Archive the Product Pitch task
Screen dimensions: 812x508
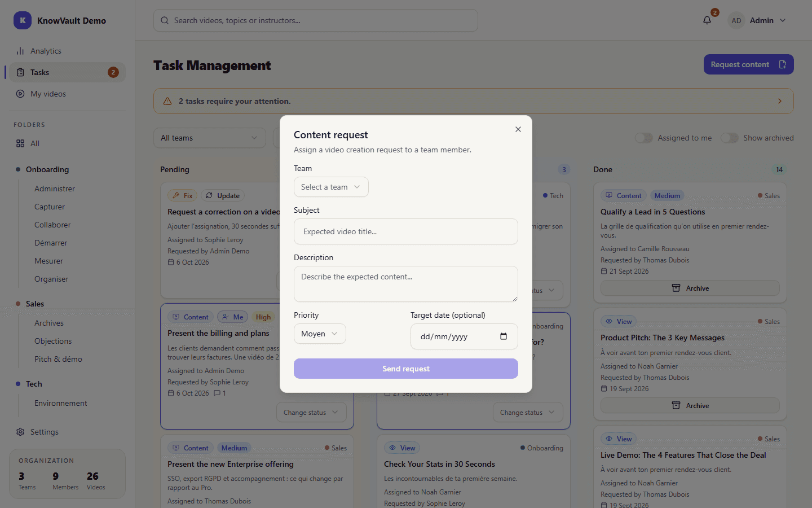click(690, 405)
